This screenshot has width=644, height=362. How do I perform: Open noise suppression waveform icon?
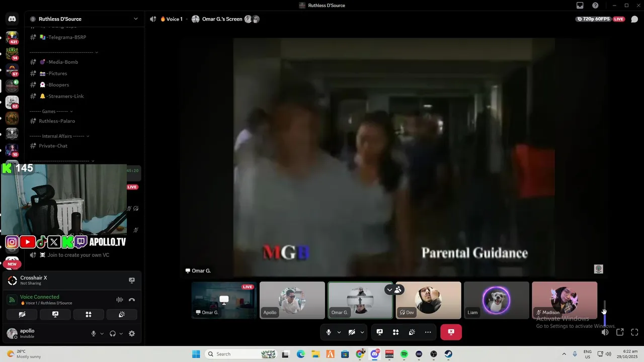click(x=120, y=300)
